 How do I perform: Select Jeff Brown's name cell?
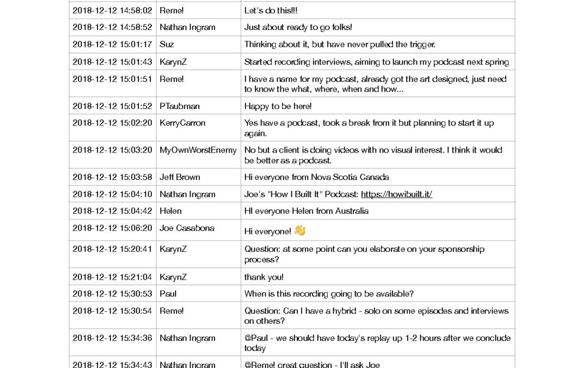[180, 177]
